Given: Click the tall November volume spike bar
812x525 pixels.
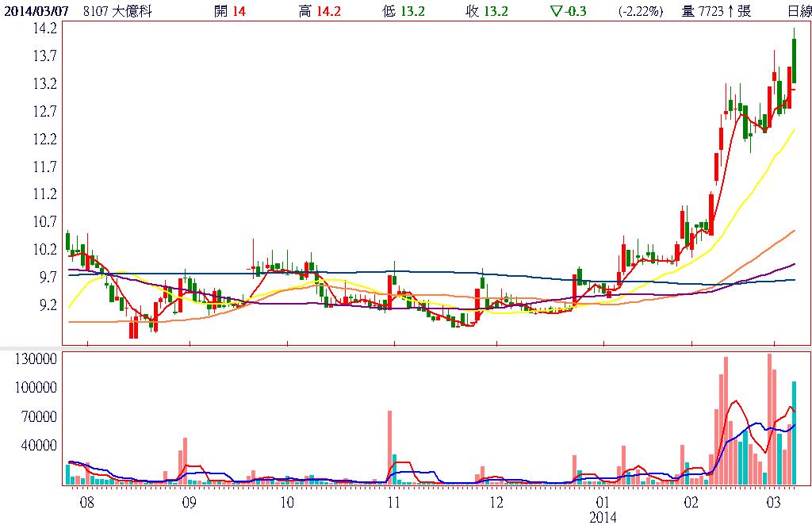Looking at the screenshot, I should [390, 446].
